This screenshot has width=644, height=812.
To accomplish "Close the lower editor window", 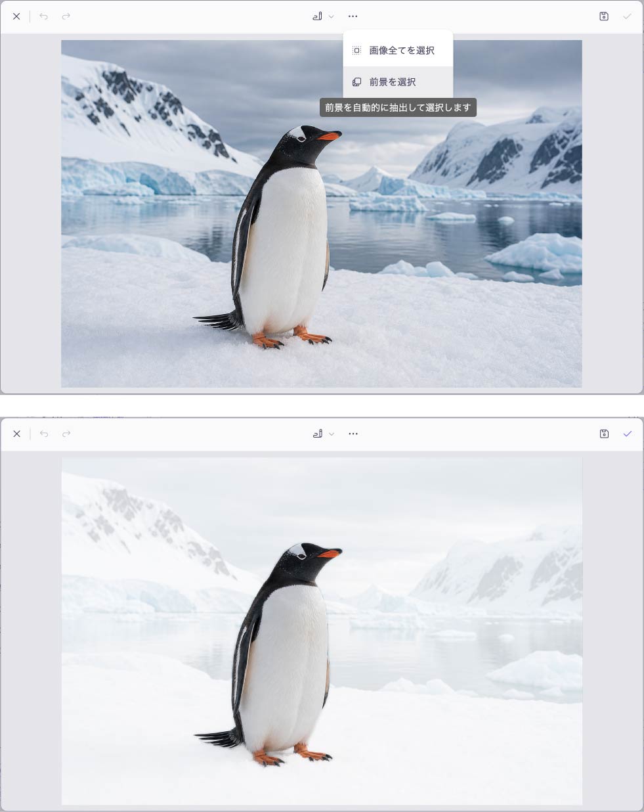I will [17, 434].
